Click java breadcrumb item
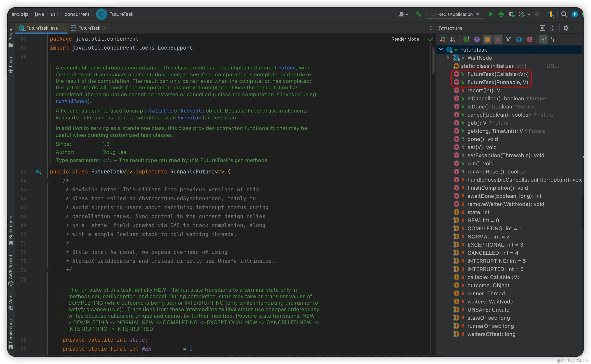Screen dimensions: 591x364 pyautogui.click(x=39, y=14)
